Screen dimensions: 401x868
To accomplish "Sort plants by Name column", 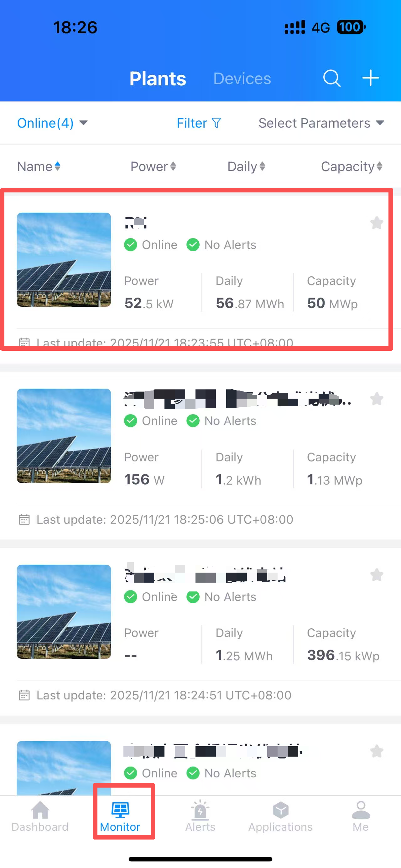I will click(39, 166).
